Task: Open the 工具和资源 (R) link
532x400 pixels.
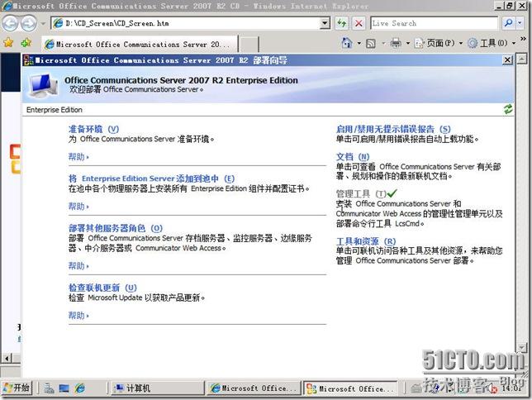Action: pos(366,241)
